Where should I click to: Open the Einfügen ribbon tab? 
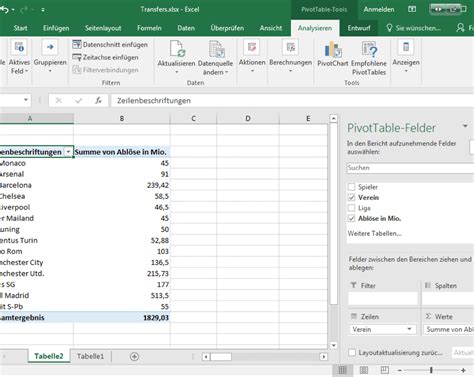[56, 28]
